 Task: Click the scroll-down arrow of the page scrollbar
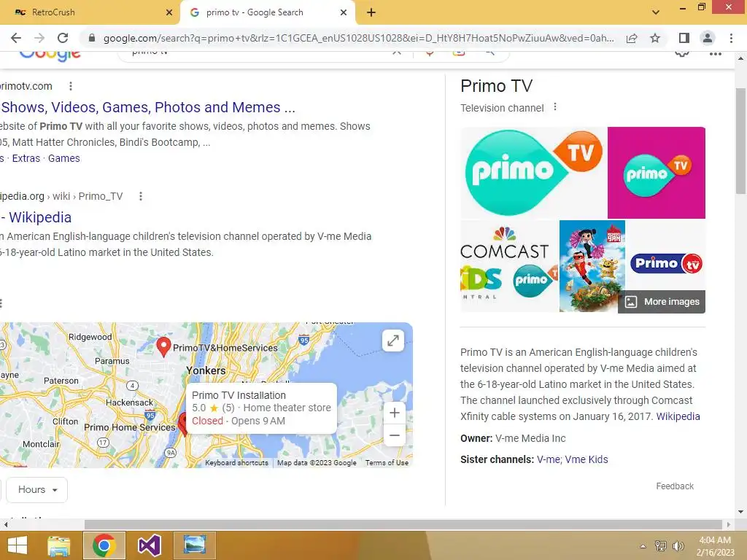[740, 512]
